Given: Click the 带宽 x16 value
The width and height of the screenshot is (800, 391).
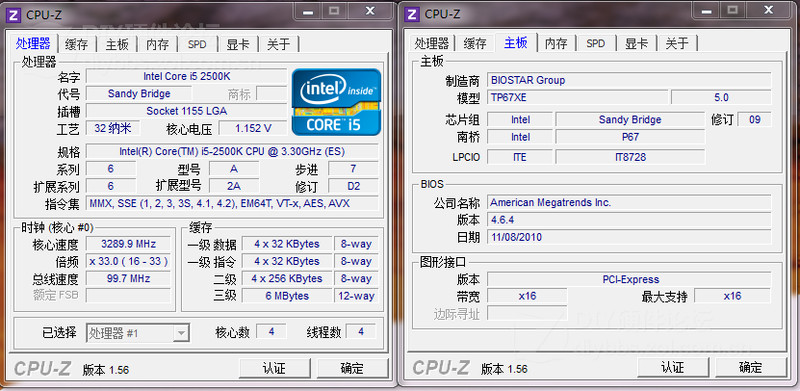Looking at the screenshot, I should pyautogui.click(x=527, y=297).
